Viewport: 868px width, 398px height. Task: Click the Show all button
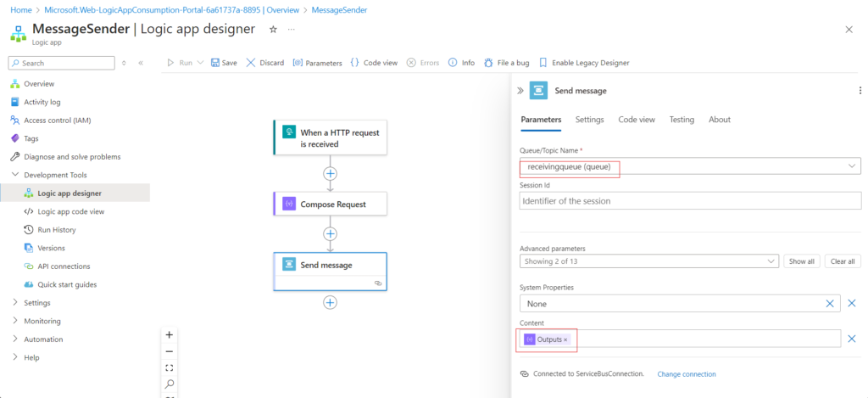801,261
